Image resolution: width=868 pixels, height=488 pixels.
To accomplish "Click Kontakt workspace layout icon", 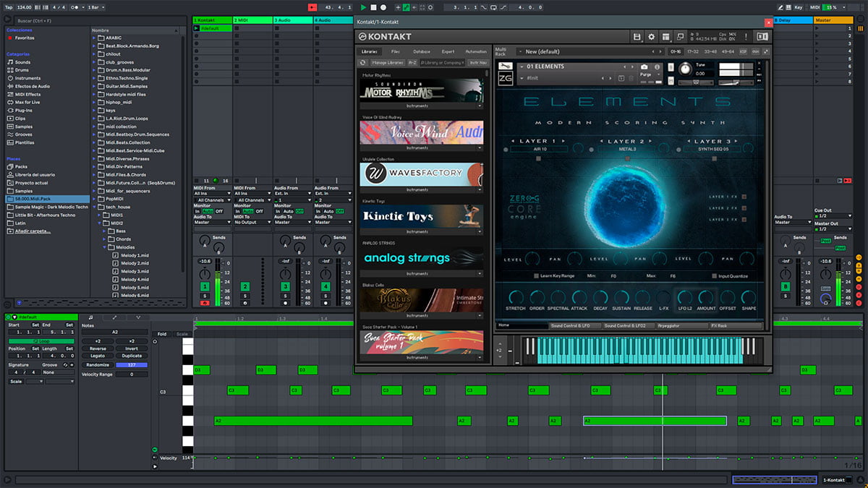I will (x=665, y=36).
